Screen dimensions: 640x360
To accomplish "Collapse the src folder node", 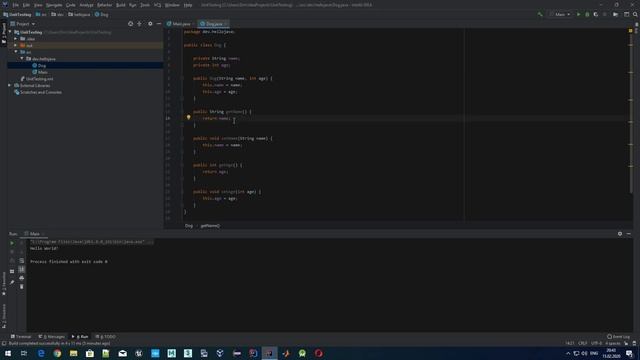I will click(16, 52).
